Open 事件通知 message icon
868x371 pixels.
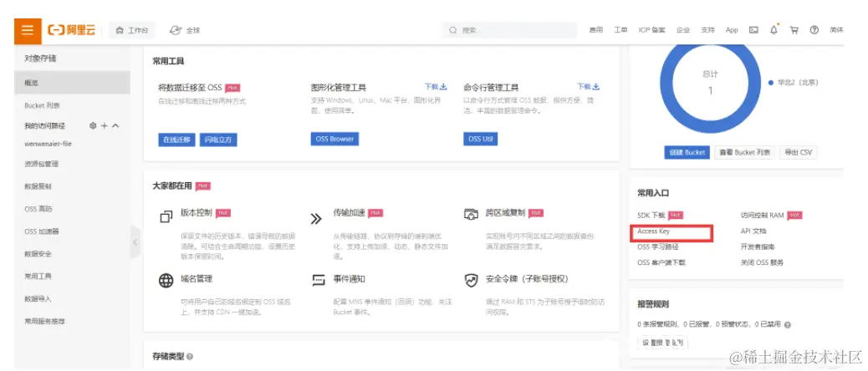point(319,280)
